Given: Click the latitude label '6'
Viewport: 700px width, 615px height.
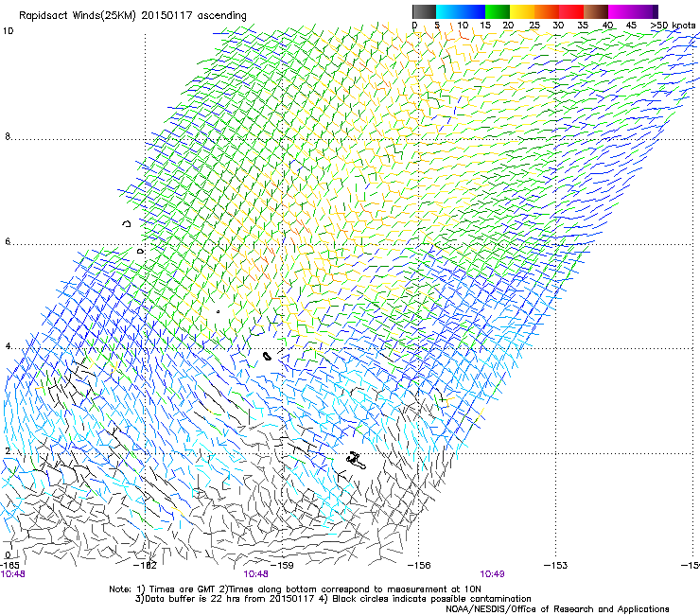Looking at the screenshot, I should (x=8, y=241).
